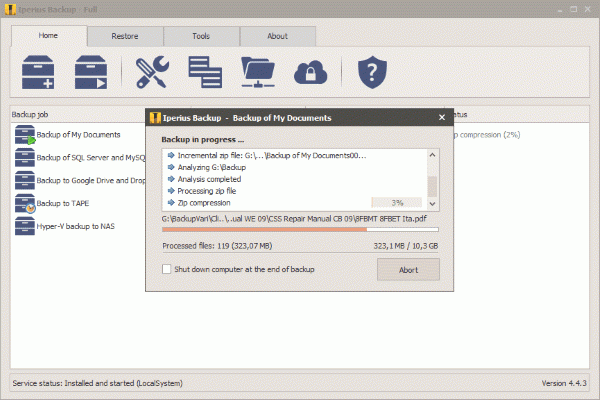The image size is (600, 400).
Task: Click the orange backup progress bar
Action: (264, 229)
